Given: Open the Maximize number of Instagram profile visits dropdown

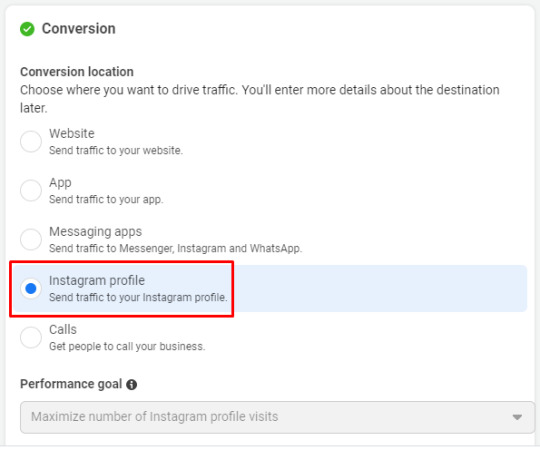Looking at the screenshot, I should 277,417.
